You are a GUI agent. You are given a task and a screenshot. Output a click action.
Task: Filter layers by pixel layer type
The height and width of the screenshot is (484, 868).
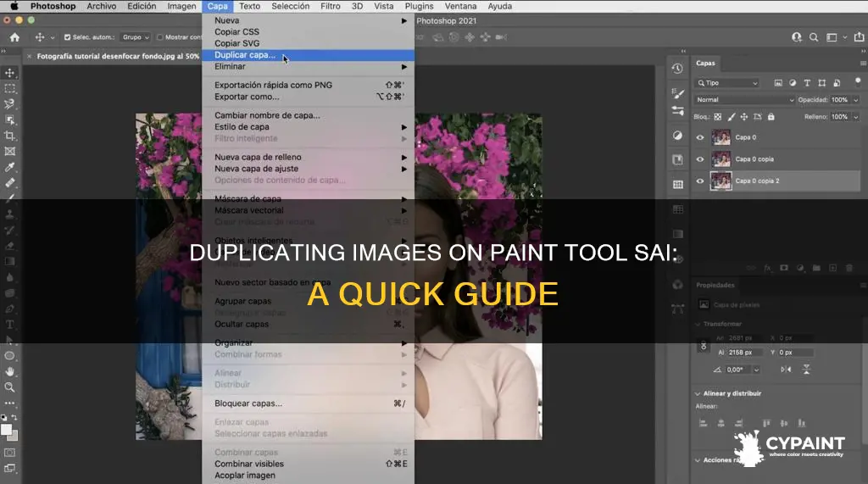778,83
